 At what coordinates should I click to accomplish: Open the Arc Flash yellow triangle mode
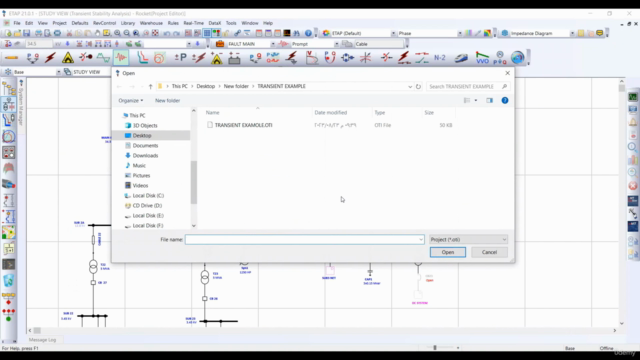[68, 58]
